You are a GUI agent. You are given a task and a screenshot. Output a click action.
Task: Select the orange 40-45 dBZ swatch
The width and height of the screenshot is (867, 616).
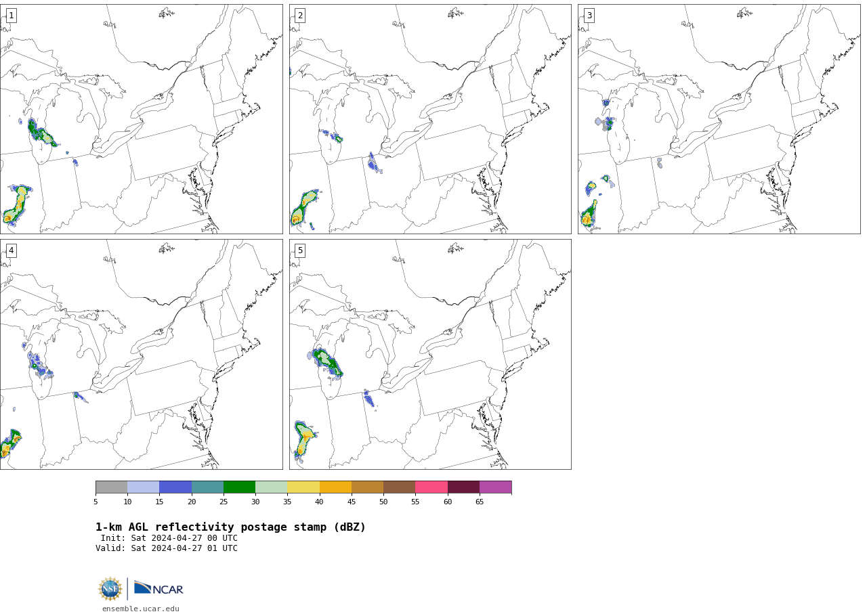[335, 487]
